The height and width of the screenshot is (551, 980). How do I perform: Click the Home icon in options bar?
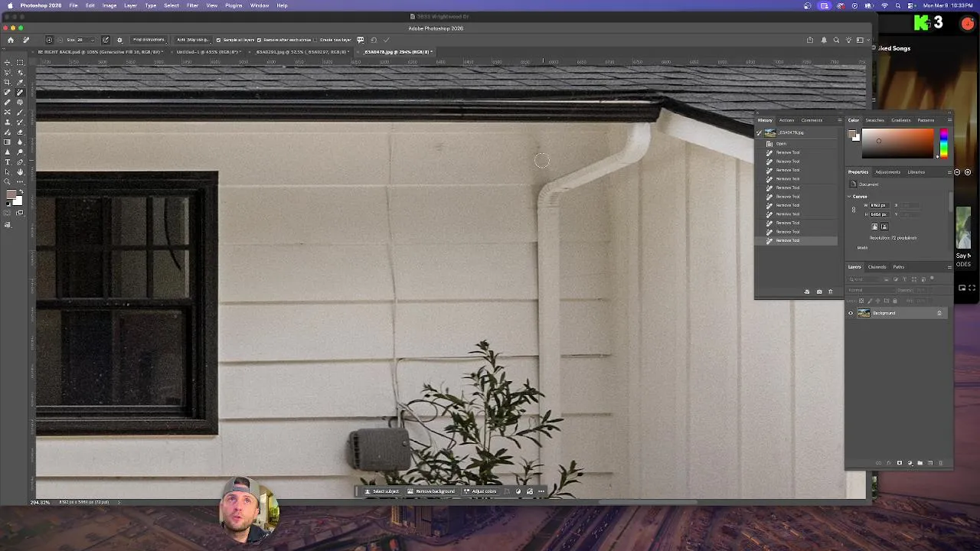pos(11,40)
